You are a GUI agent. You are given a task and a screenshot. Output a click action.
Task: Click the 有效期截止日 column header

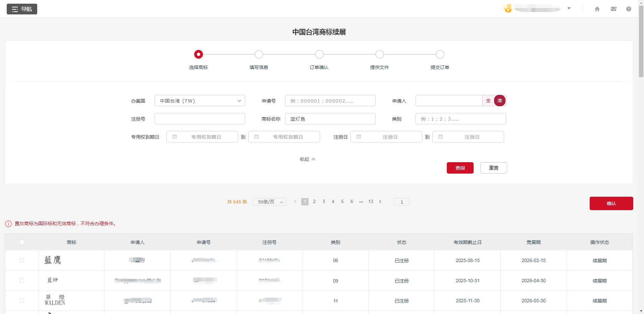click(x=468, y=242)
